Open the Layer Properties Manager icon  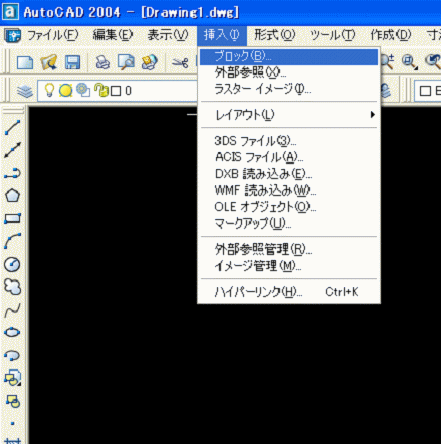click(x=25, y=91)
